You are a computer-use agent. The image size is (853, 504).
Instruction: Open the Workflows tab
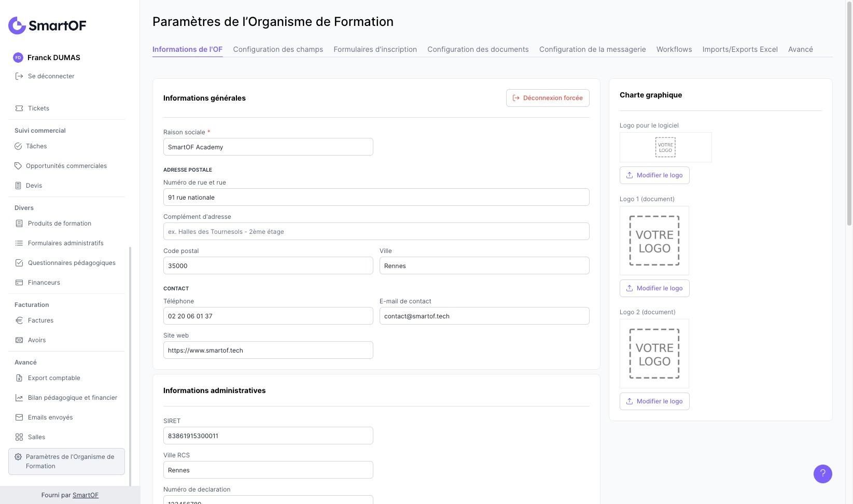674,49
